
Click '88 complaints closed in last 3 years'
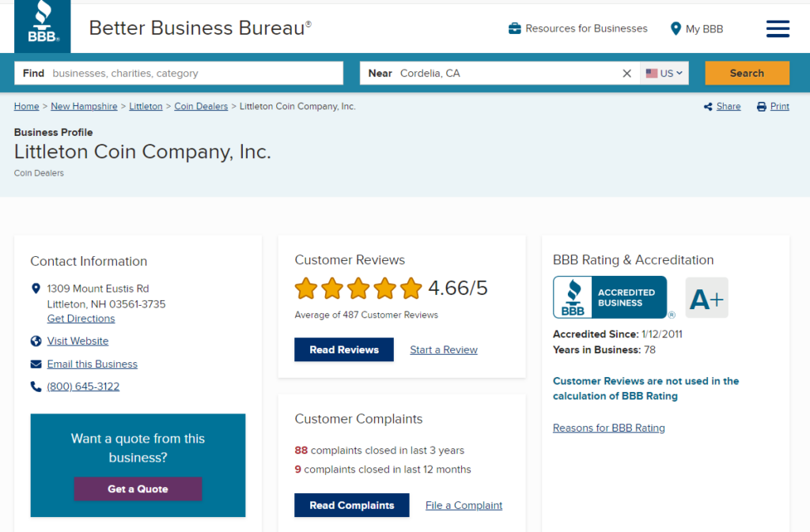(380, 451)
